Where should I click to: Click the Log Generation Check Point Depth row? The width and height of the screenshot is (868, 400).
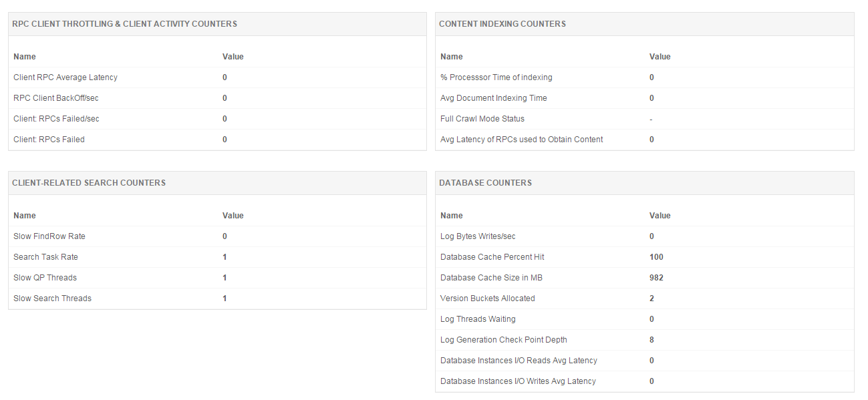tap(504, 340)
